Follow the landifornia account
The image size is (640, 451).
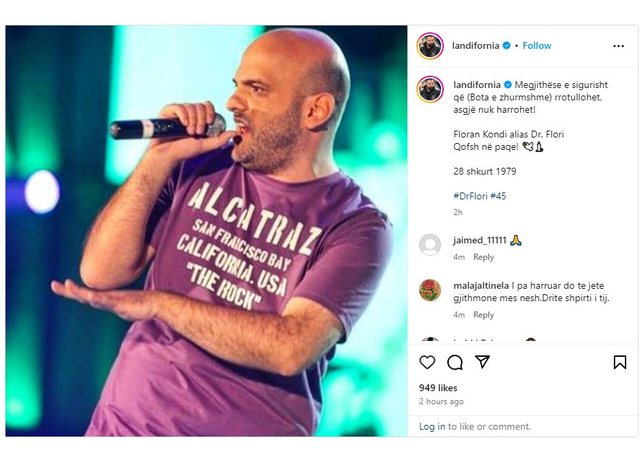(x=537, y=46)
